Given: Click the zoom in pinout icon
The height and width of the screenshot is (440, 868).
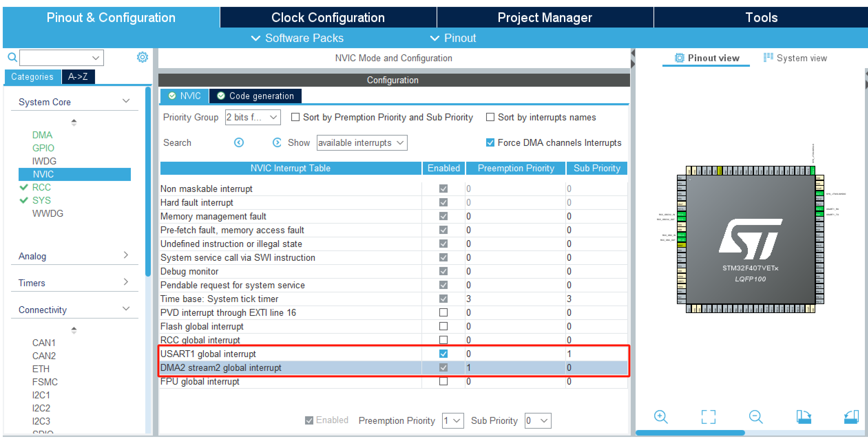Looking at the screenshot, I should coord(660,417).
